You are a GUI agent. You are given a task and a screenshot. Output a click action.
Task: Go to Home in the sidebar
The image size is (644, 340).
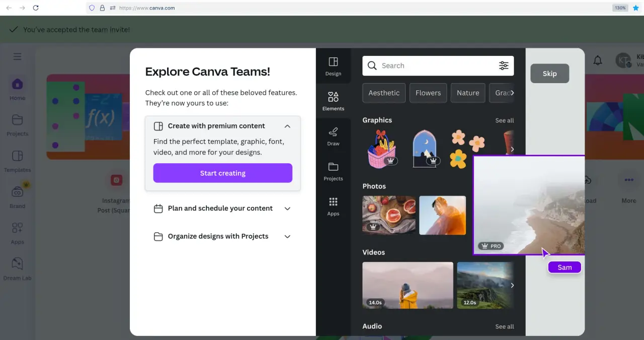tap(17, 89)
